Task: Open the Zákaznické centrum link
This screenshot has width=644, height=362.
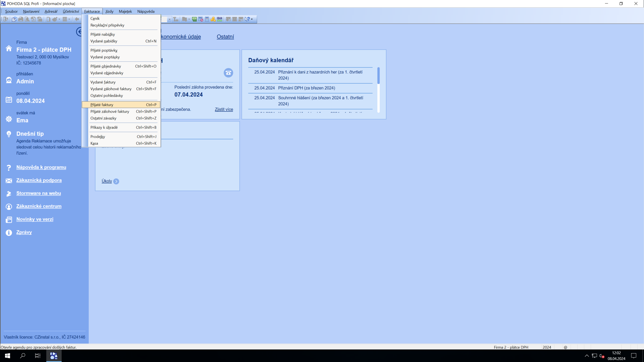Action: tap(39, 206)
